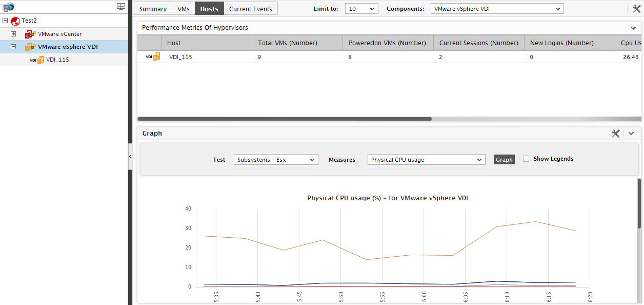Open the Limit to dropdown
Image resolution: width=644 pixels, height=305 pixels.
coord(361,9)
